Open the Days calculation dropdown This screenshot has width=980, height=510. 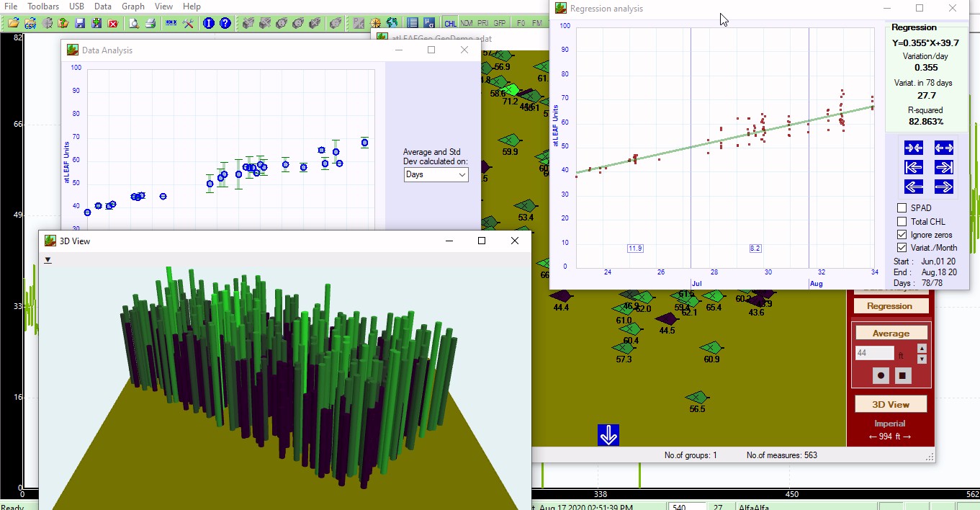[x=436, y=174]
